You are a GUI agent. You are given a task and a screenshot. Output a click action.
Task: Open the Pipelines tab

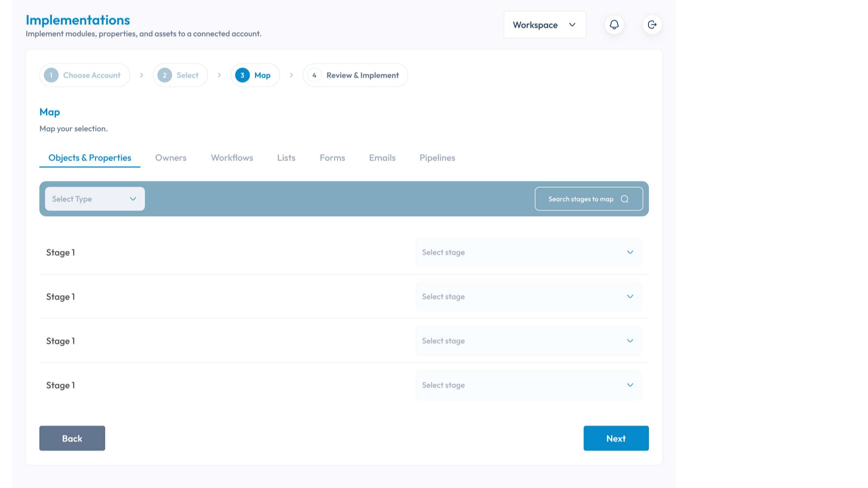coord(437,158)
